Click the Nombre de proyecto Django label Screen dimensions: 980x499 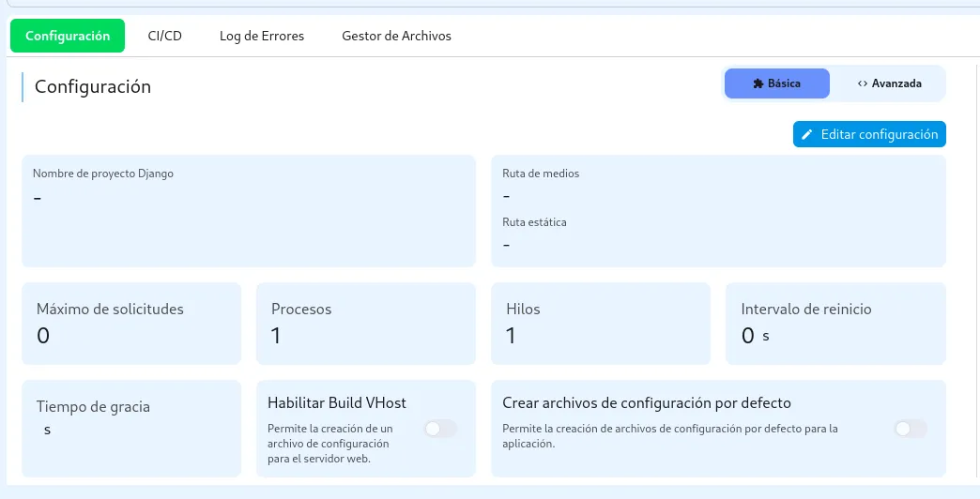(103, 174)
